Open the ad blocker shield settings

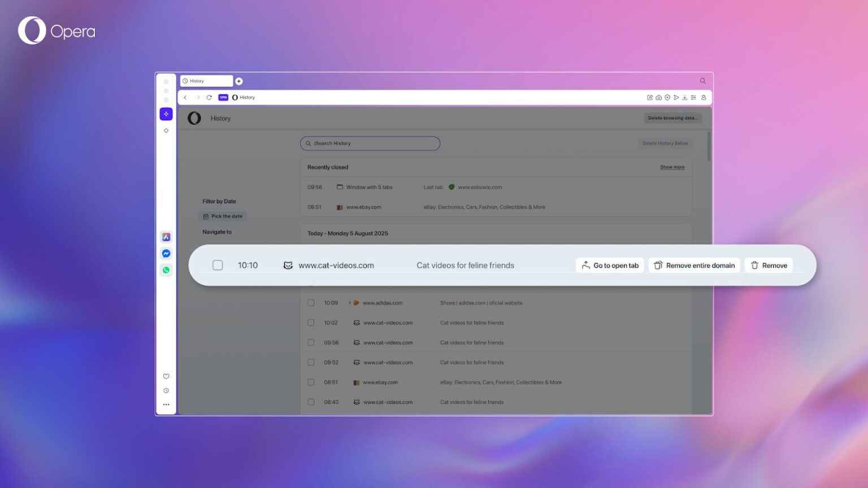[x=668, y=97]
